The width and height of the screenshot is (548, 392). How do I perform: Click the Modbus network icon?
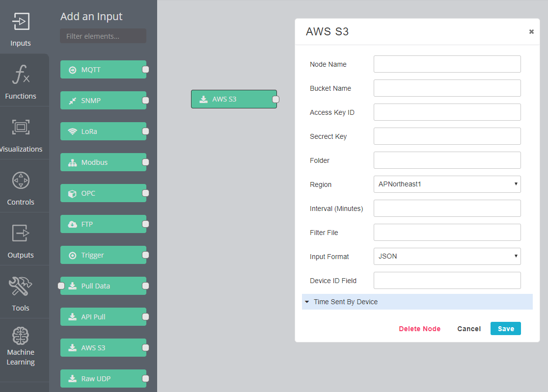coord(72,163)
